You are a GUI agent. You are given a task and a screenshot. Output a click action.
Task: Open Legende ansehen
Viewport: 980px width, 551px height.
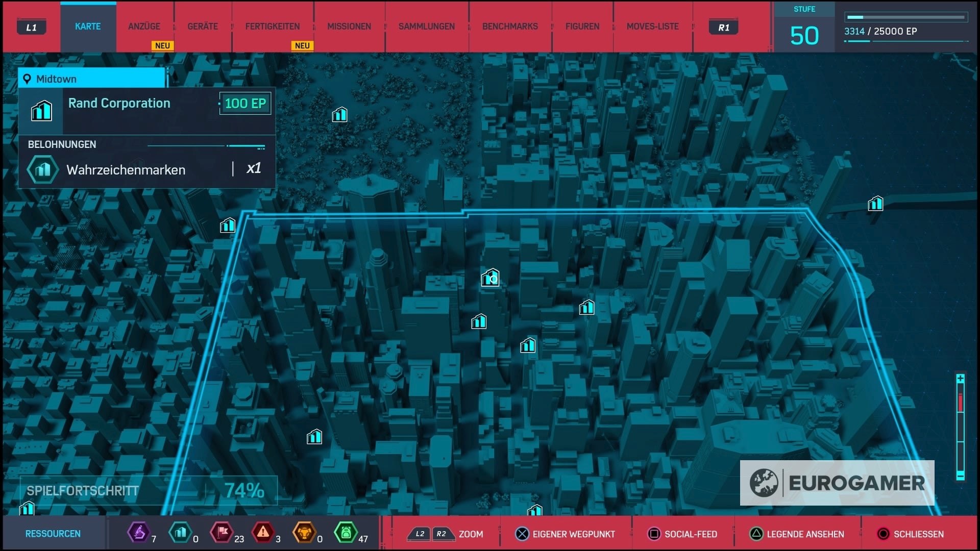797,534
